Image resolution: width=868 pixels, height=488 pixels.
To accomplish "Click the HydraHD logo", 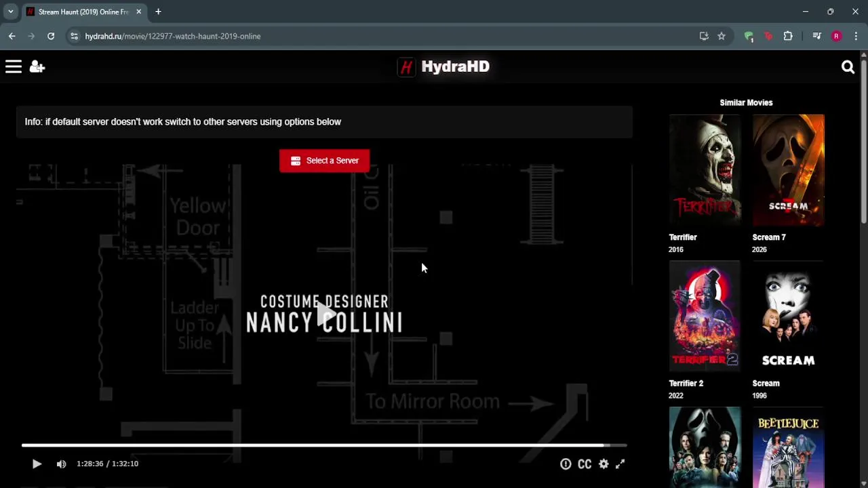I will (x=443, y=66).
